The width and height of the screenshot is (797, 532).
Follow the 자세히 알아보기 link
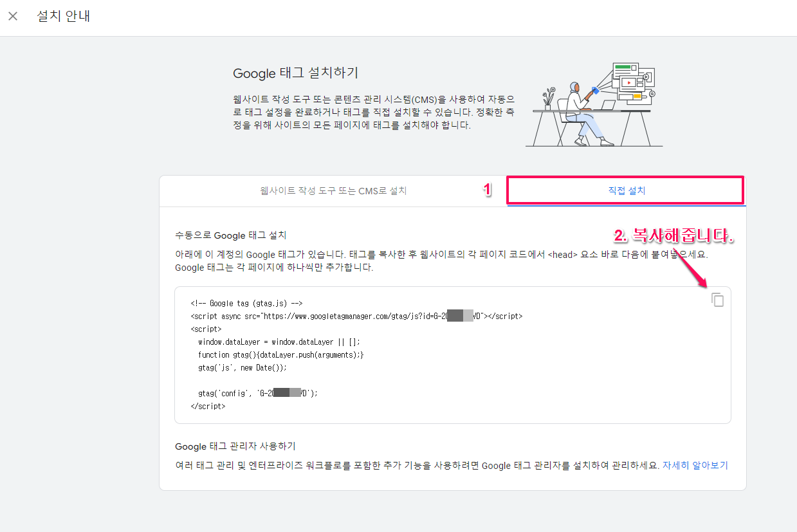tap(695, 465)
